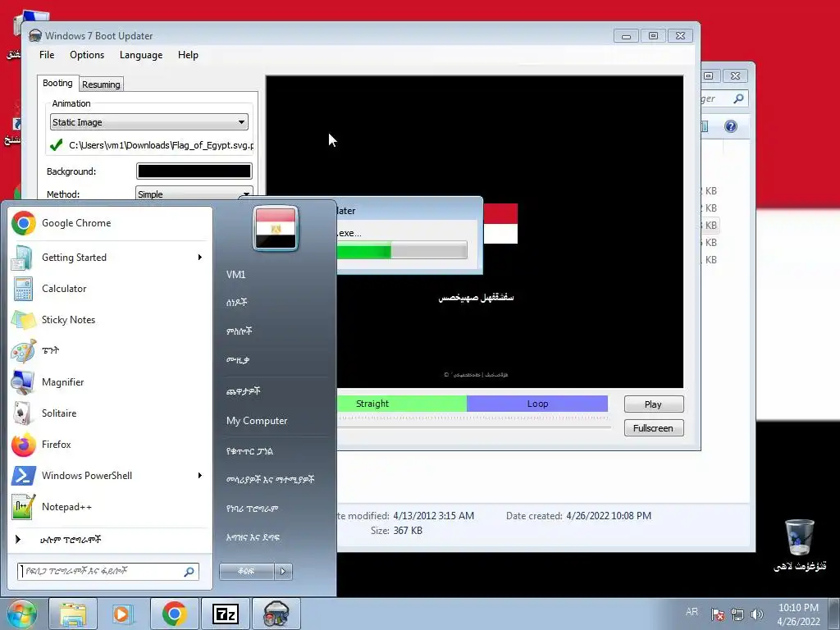The image size is (840, 630).
Task: Switch to Boot Updater taskbar icon
Action: click(x=276, y=614)
